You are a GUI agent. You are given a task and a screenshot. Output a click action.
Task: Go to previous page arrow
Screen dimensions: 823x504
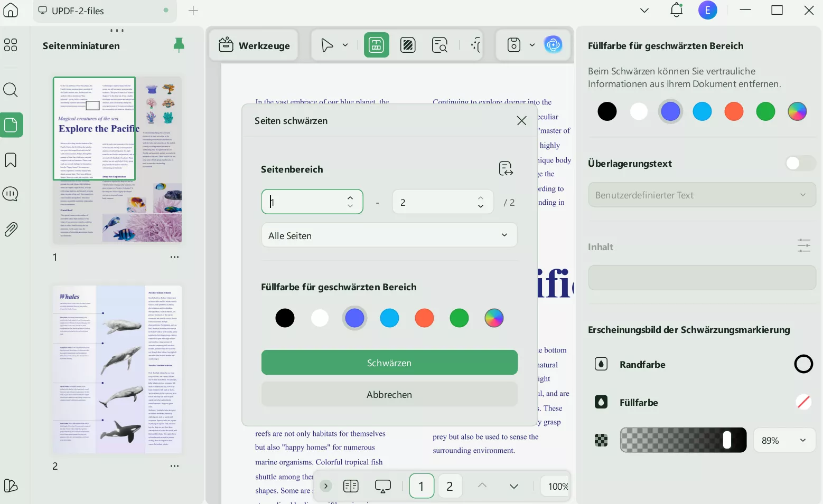point(482,486)
